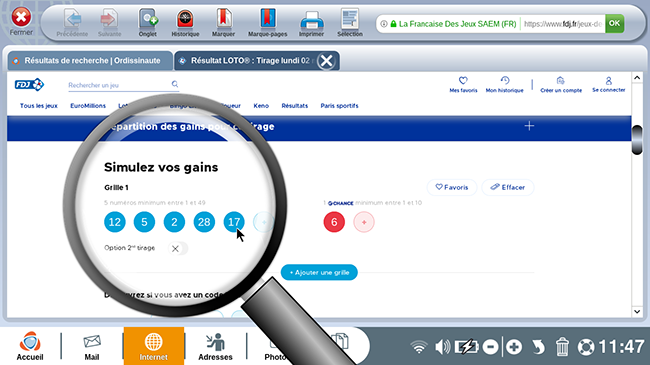
Task: Close the Résultat LOTO tab
Action: pyautogui.click(x=327, y=61)
